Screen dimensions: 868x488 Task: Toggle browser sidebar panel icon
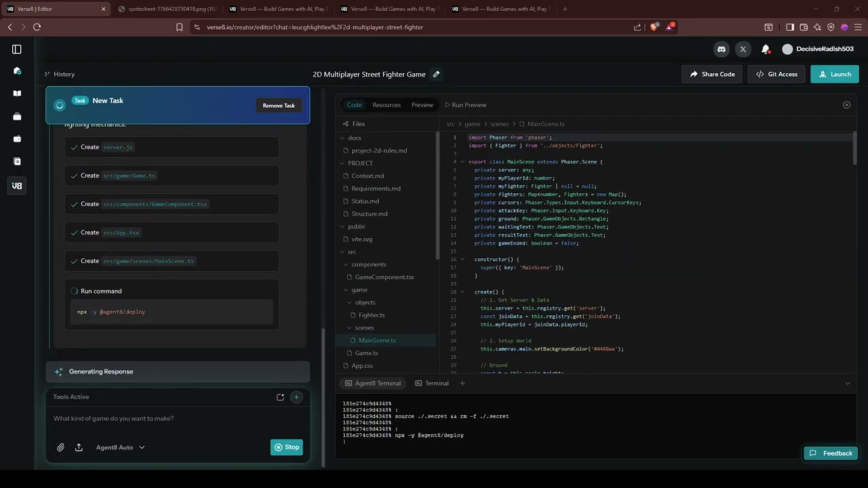coord(790,27)
